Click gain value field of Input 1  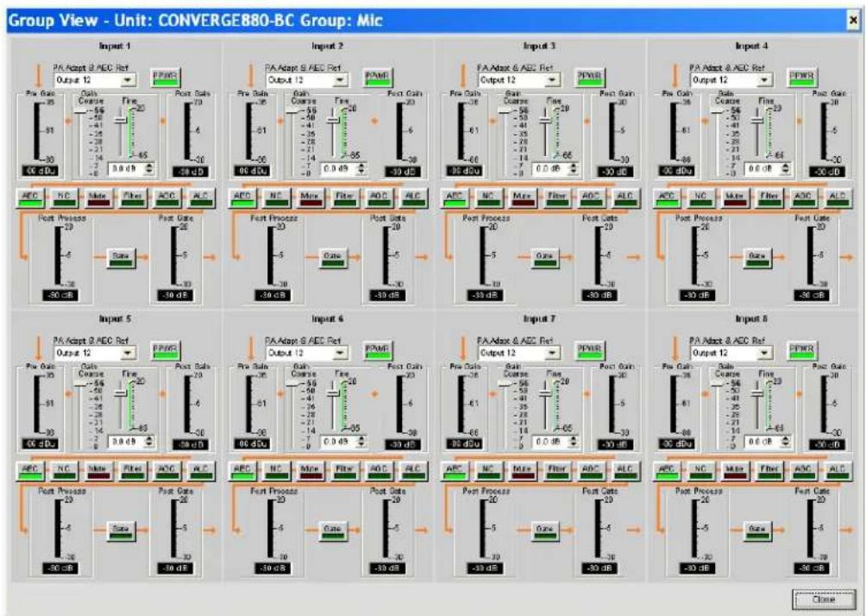point(131,168)
